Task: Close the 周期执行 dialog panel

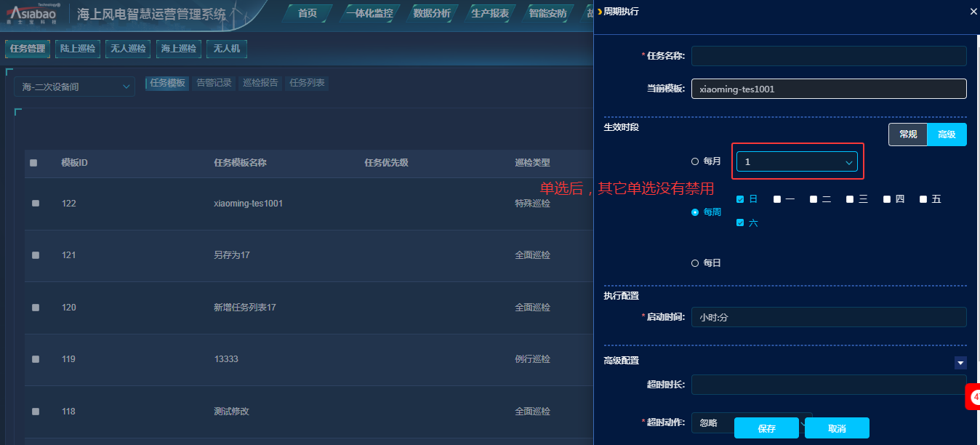Action: tap(973, 12)
